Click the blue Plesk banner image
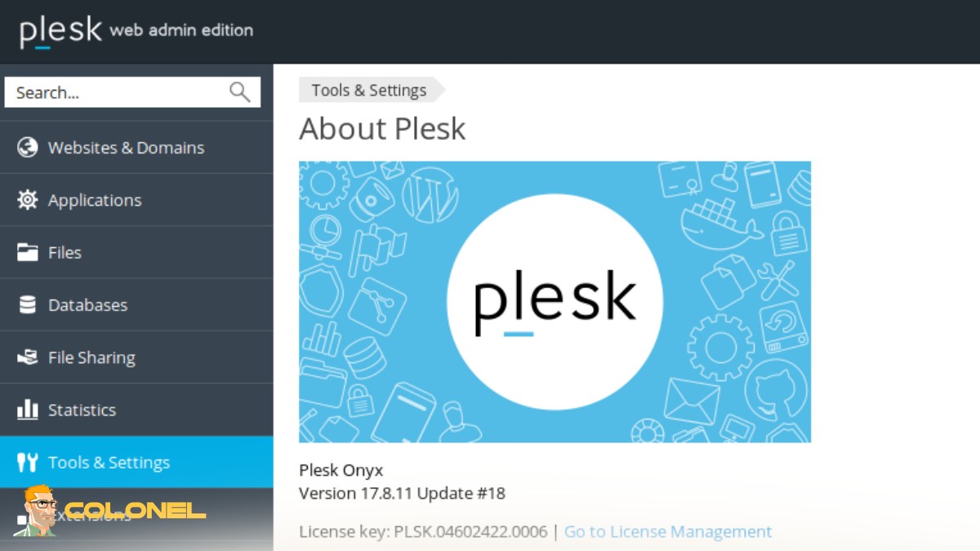 tap(555, 302)
